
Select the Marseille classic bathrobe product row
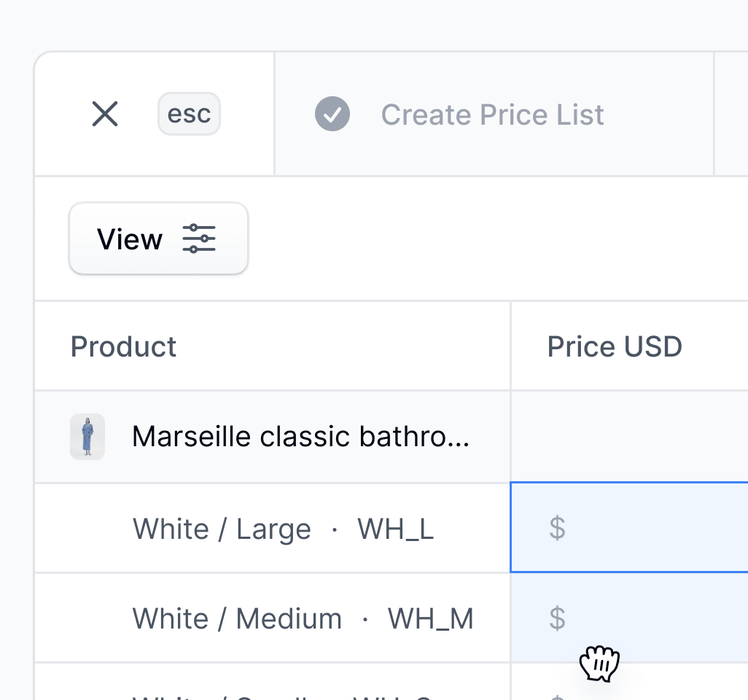pyautogui.click(x=391, y=437)
